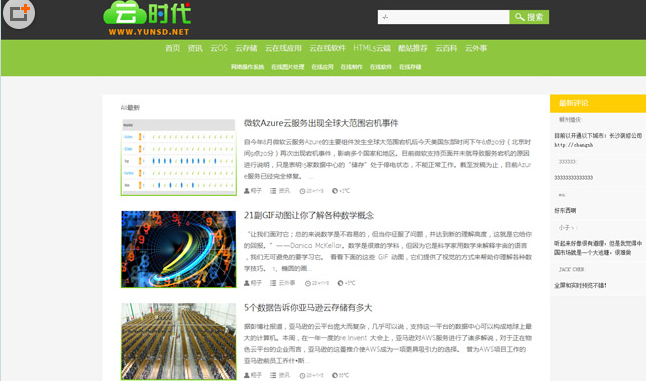
Task: Click the round plus icon at top-left
Action: tap(19, 13)
